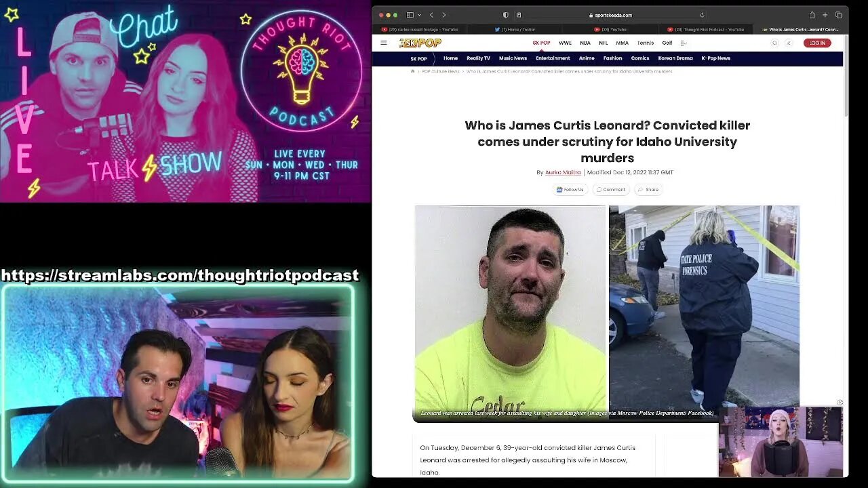Image resolution: width=868 pixels, height=488 pixels.
Task: Click SK POP label in the blue bar
Action: point(418,58)
